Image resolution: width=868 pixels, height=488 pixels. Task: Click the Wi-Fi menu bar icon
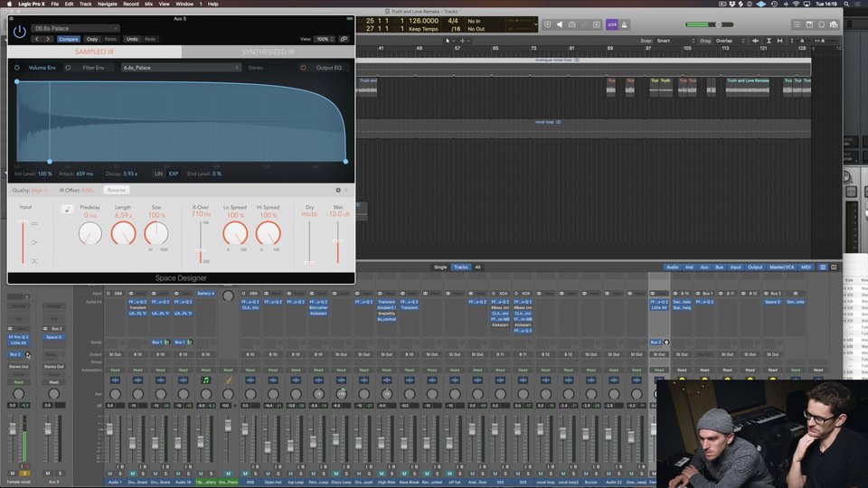[x=796, y=4]
